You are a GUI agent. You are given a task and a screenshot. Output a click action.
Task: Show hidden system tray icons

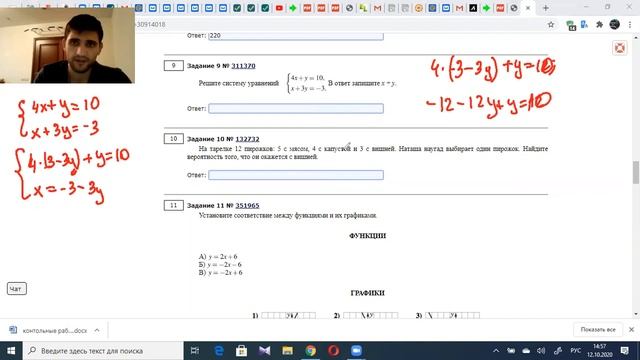pos(496,351)
